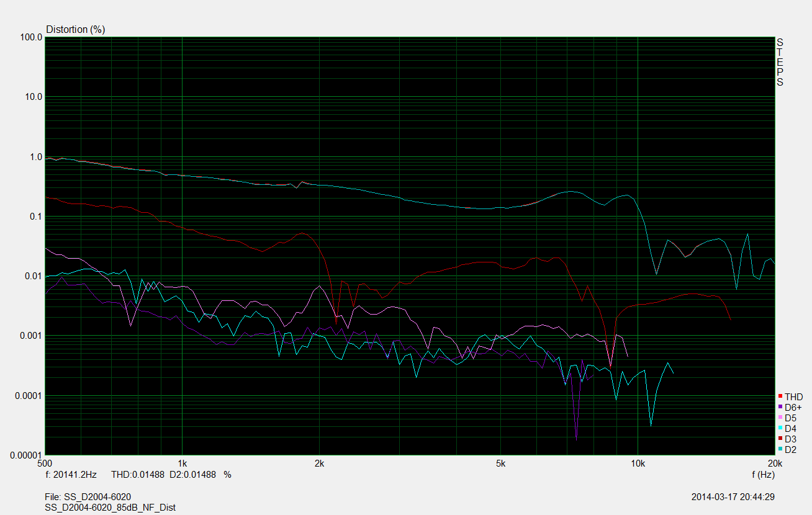Screen dimensions: 812x515
Task: Select the cyan D4 legend entry
Action: (790, 428)
